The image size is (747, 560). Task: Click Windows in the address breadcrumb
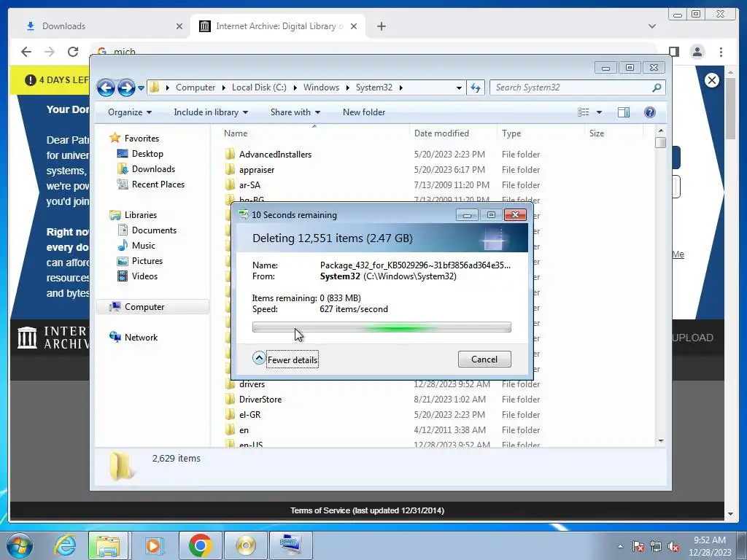coord(321,87)
